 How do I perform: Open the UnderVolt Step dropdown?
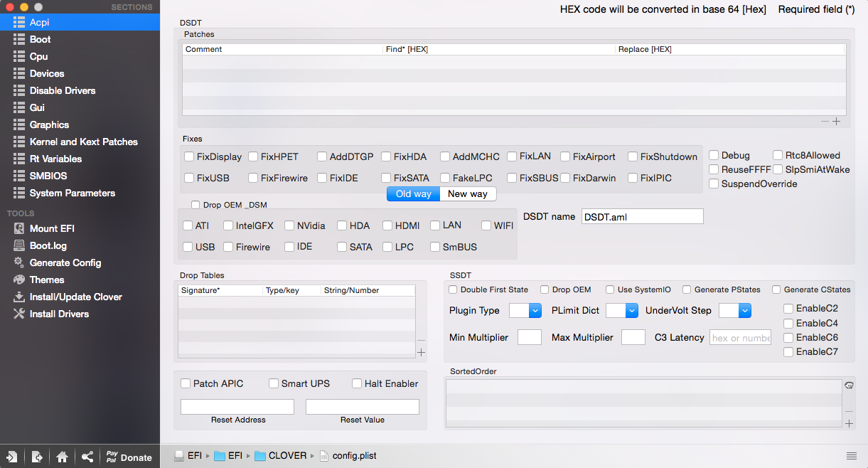pos(735,311)
